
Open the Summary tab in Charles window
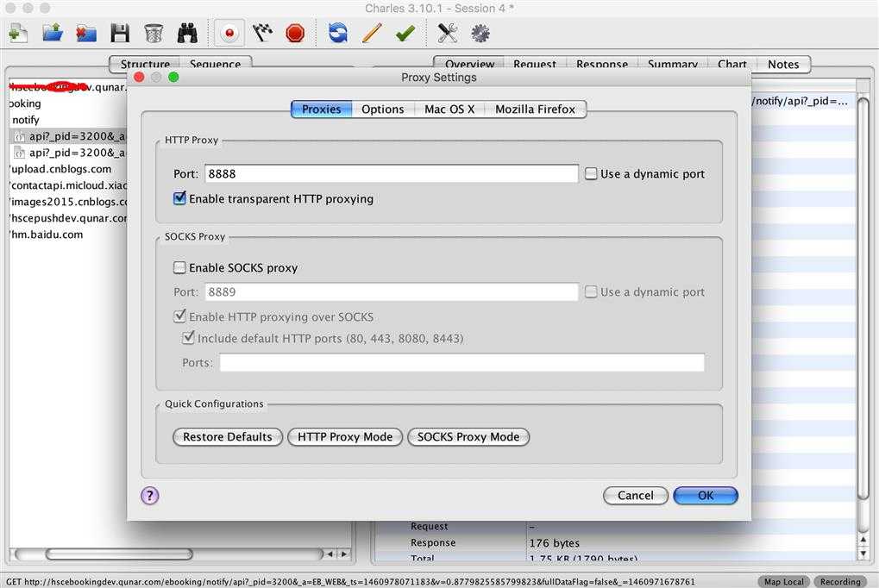[x=673, y=64]
